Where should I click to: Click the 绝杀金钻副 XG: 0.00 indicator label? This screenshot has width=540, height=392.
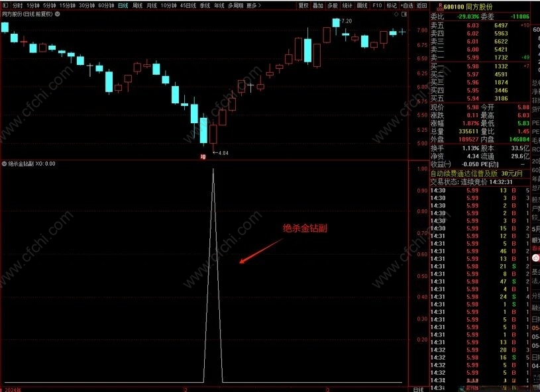pos(32,164)
